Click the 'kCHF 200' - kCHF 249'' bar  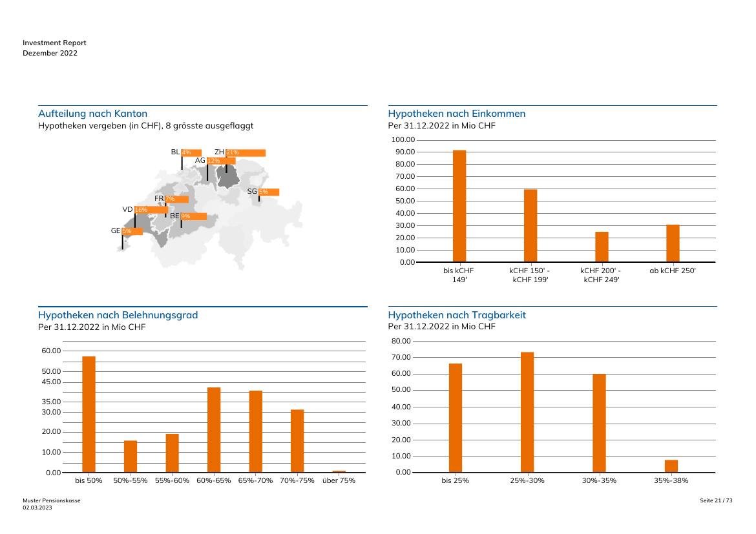click(602, 247)
